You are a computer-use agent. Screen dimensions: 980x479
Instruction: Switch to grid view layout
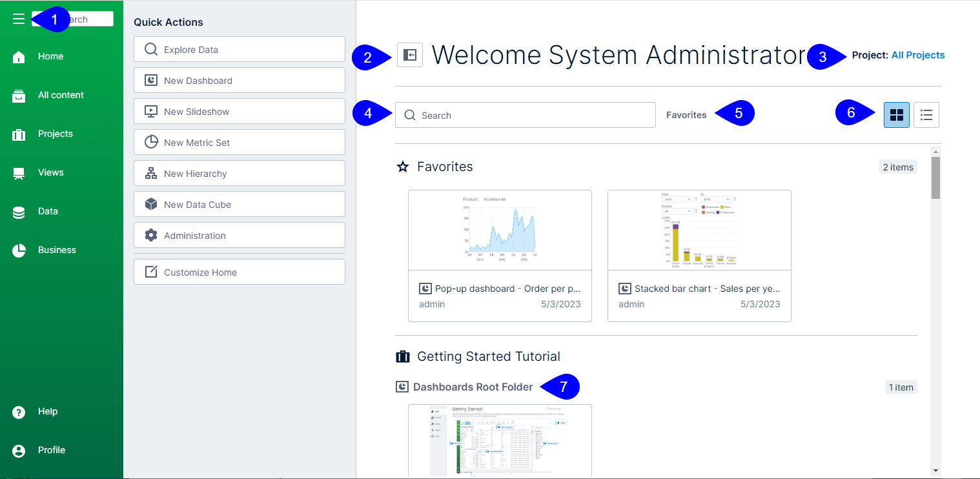tap(897, 115)
